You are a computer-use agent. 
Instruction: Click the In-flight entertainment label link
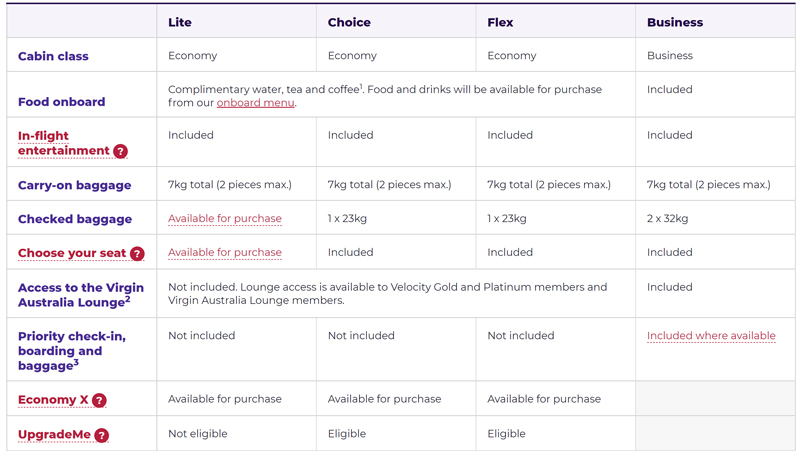(x=63, y=143)
